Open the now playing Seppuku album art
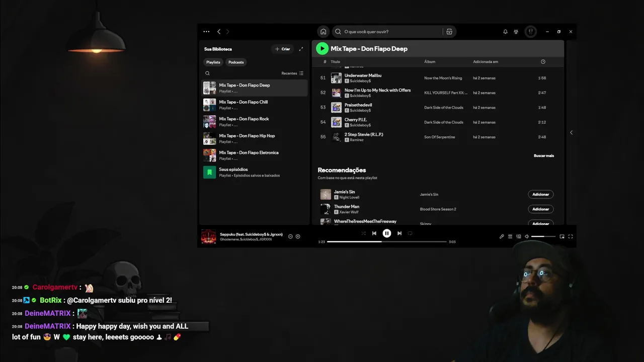The width and height of the screenshot is (644, 362). 208,236
